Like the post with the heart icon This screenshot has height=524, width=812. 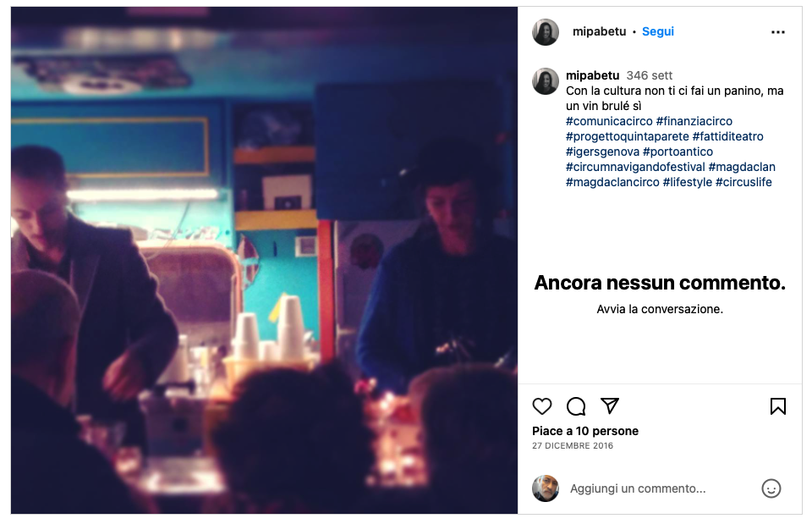click(x=541, y=406)
